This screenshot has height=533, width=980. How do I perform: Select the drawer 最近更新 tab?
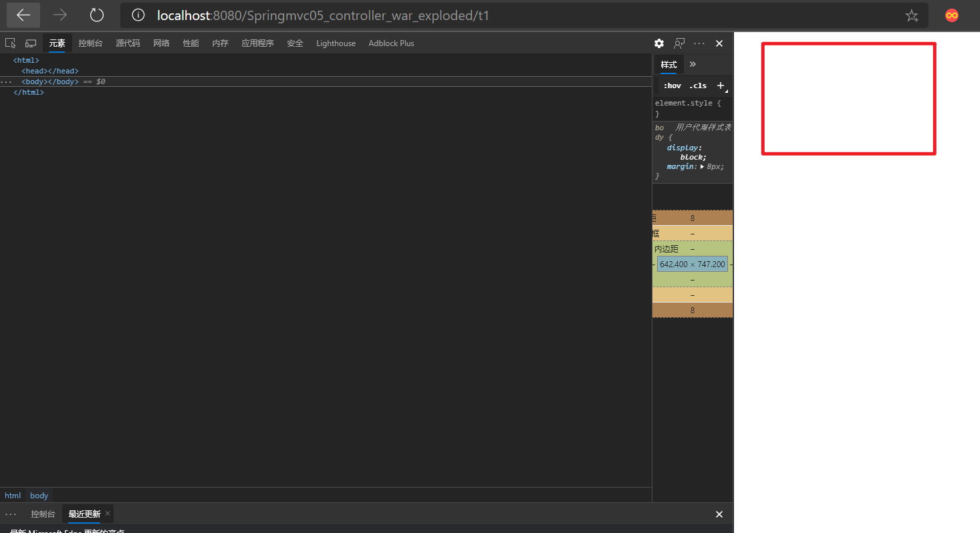point(84,514)
